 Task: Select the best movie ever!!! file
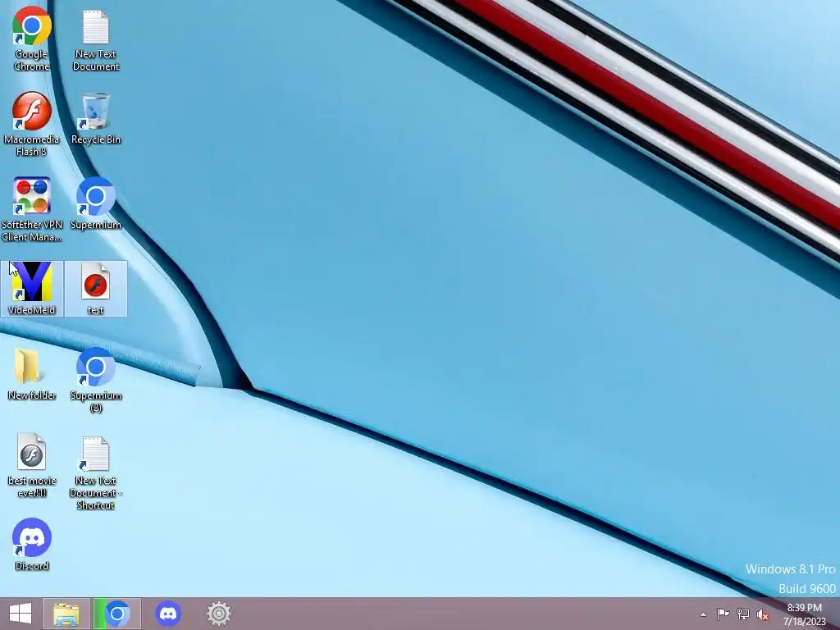click(32, 466)
